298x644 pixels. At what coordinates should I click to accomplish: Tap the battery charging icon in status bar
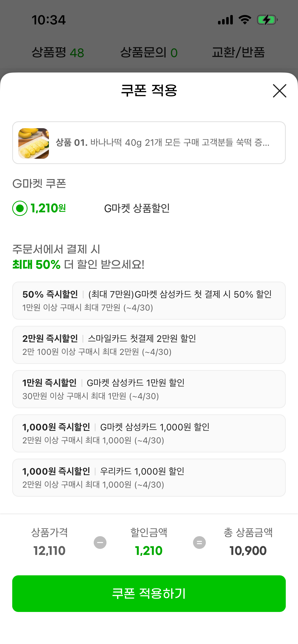click(x=267, y=20)
